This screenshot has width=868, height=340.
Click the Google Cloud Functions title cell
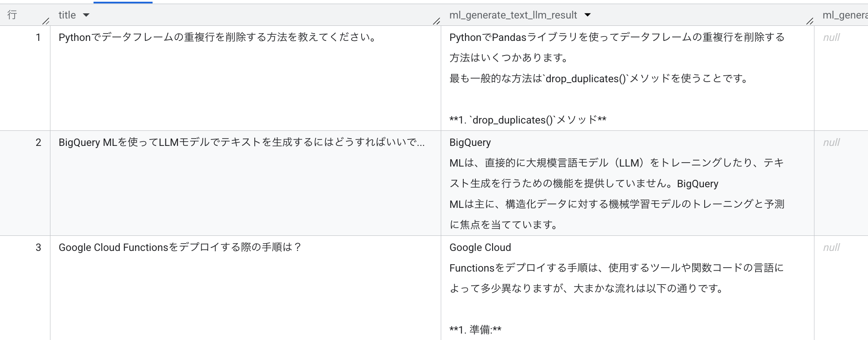coord(180,247)
